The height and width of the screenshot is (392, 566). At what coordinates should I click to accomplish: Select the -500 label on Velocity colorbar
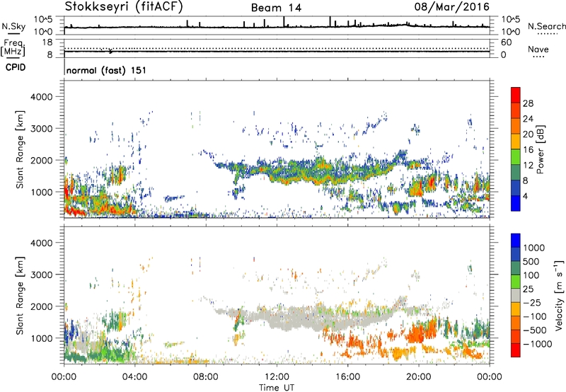click(x=535, y=330)
